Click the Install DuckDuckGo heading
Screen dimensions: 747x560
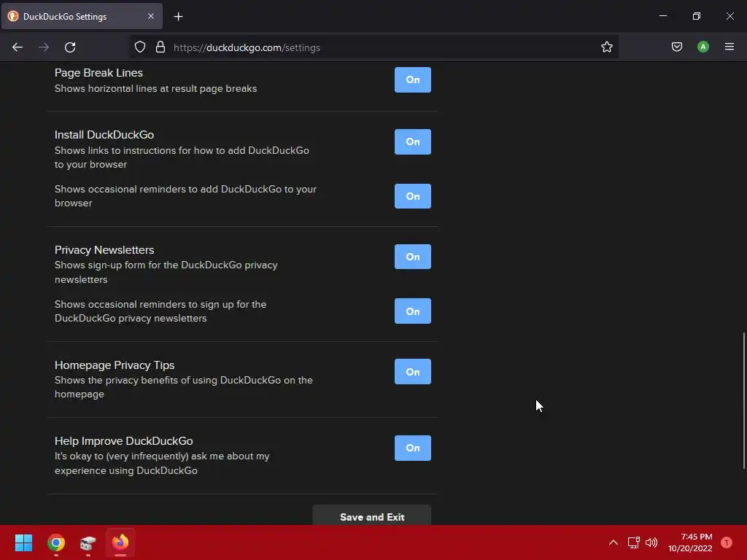[104, 135]
